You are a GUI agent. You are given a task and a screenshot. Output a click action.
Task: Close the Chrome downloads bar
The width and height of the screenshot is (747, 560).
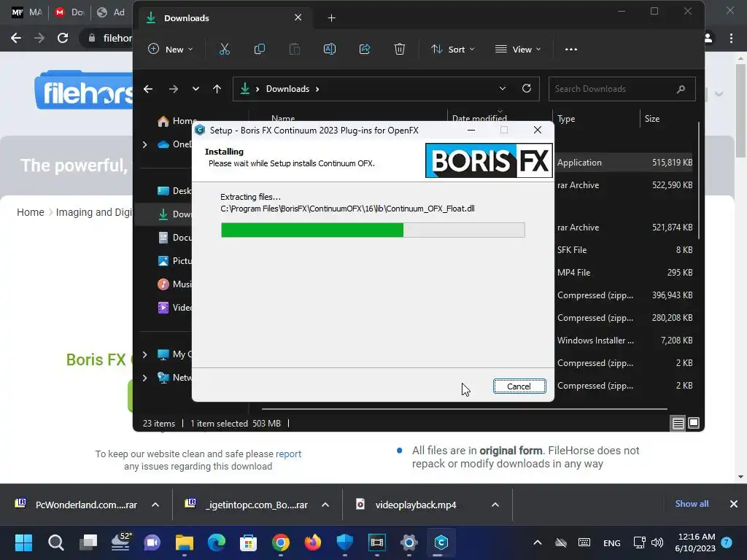(734, 504)
